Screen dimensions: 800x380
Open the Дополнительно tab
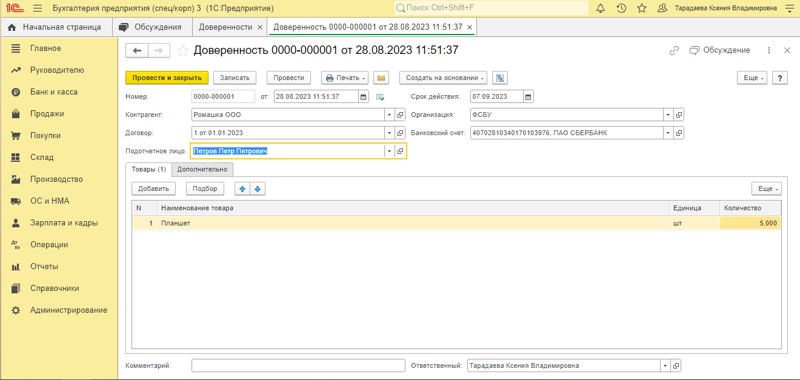click(x=203, y=169)
